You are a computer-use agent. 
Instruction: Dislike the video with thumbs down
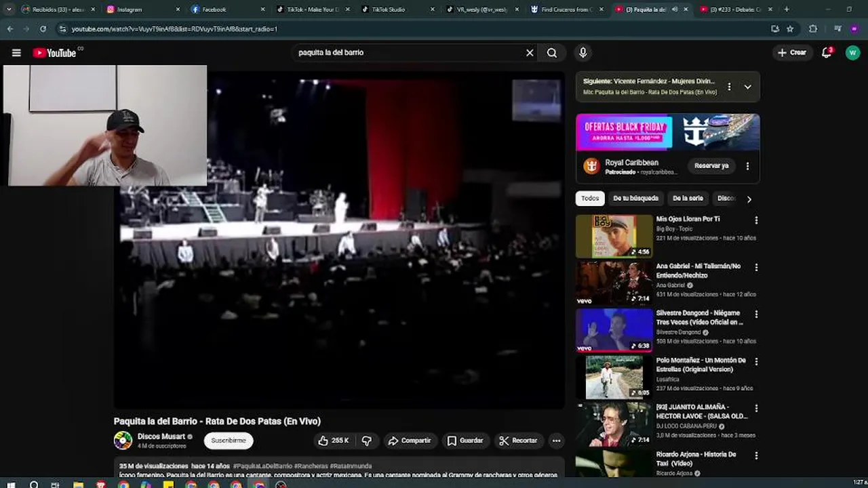(367, 441)
